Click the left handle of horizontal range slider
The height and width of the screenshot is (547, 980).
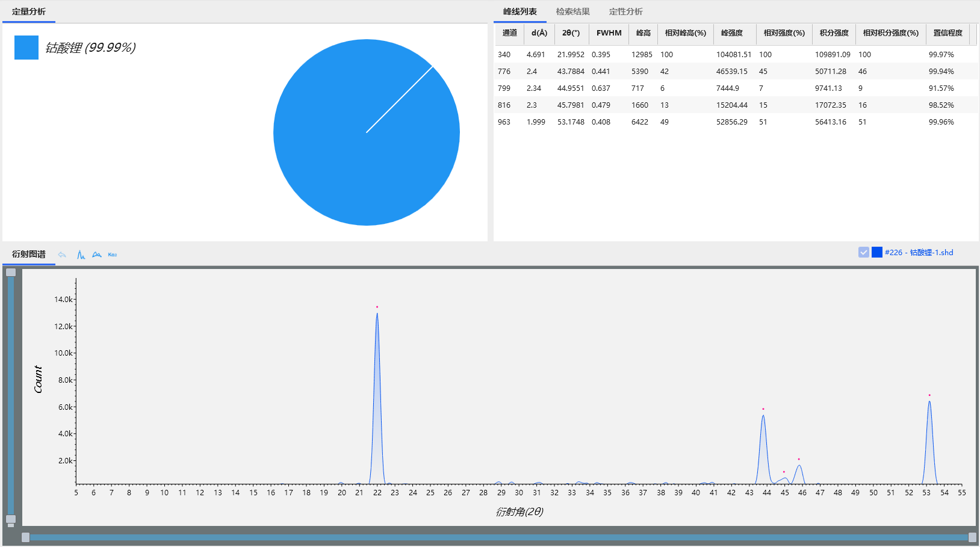pos(25,537)
